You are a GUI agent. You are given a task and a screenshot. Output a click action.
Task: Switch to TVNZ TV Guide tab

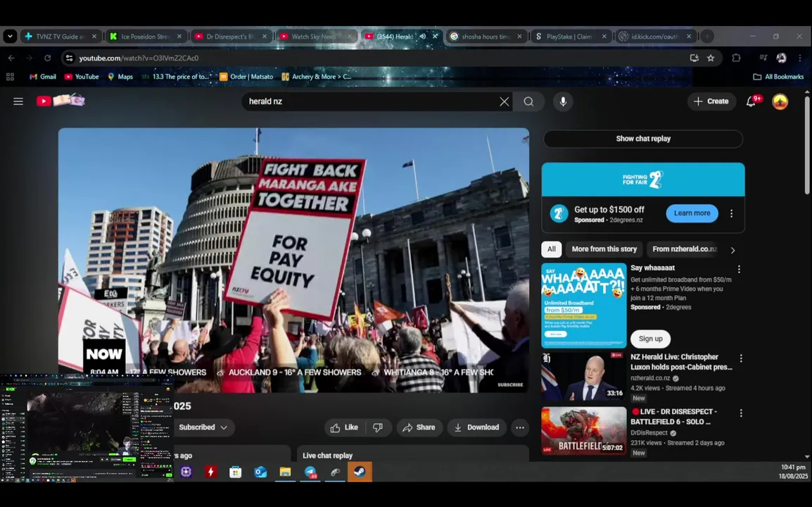click(61, 37)
